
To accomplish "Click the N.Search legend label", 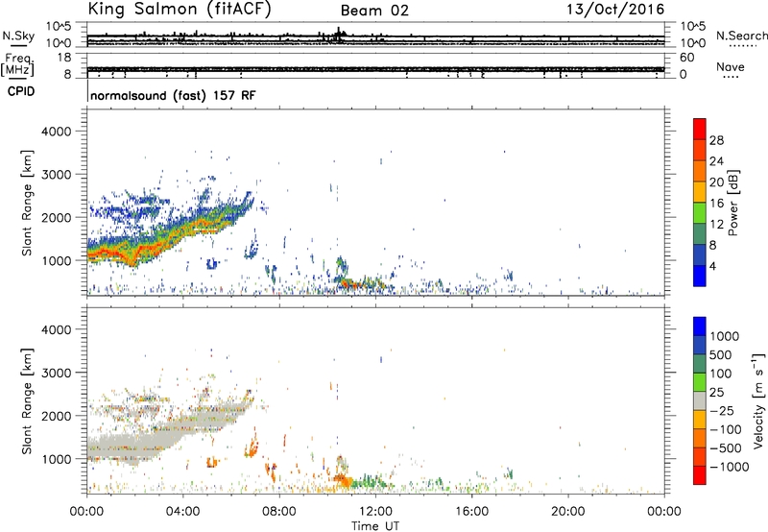I will point(741,36).
